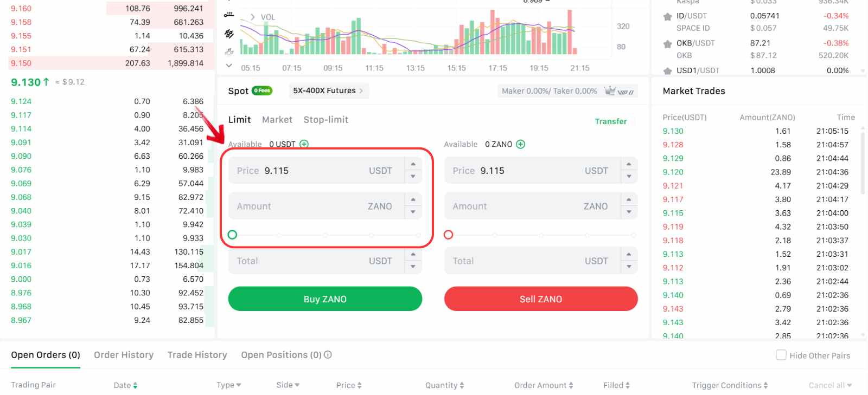Click the Transfer link above the order form
The width and height of the screenshot is (868, 395).
tap(611, 121)
